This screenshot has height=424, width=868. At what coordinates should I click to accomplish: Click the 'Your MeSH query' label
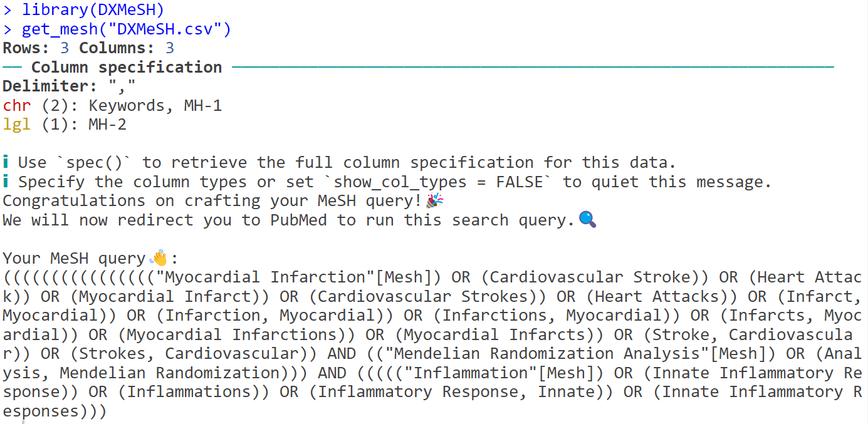coord(74,258)
